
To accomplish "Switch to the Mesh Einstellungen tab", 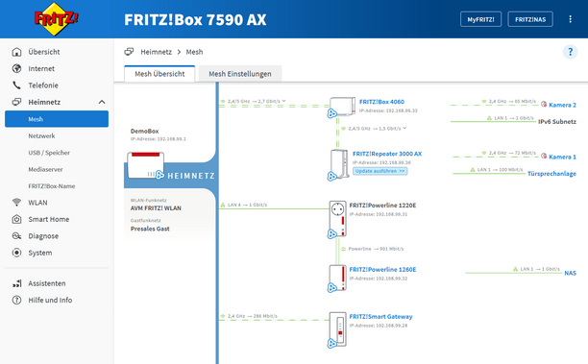I will (x=240, y=74).
